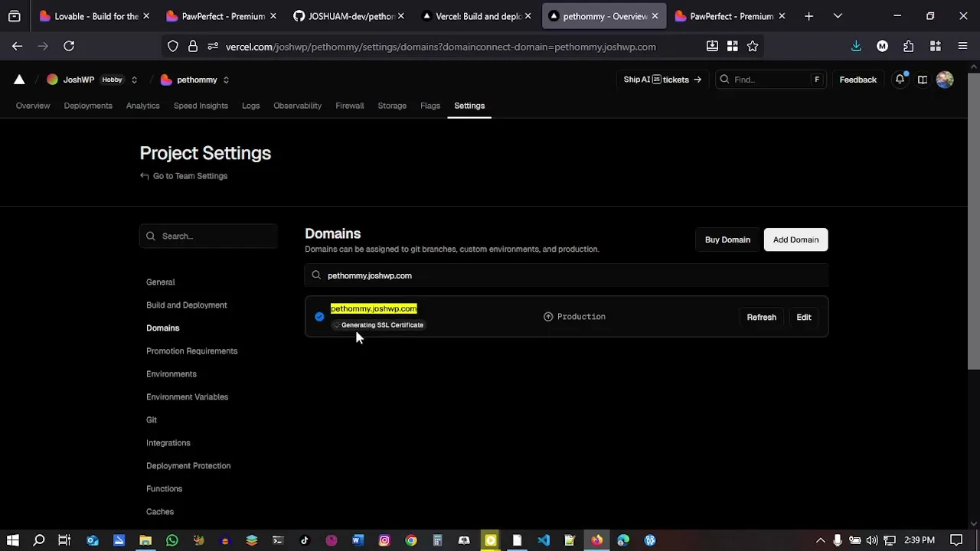The width and height of the screenshot is (980, 551).
Task: Click the Find search box in header
Action: click(x=770, y=80)
